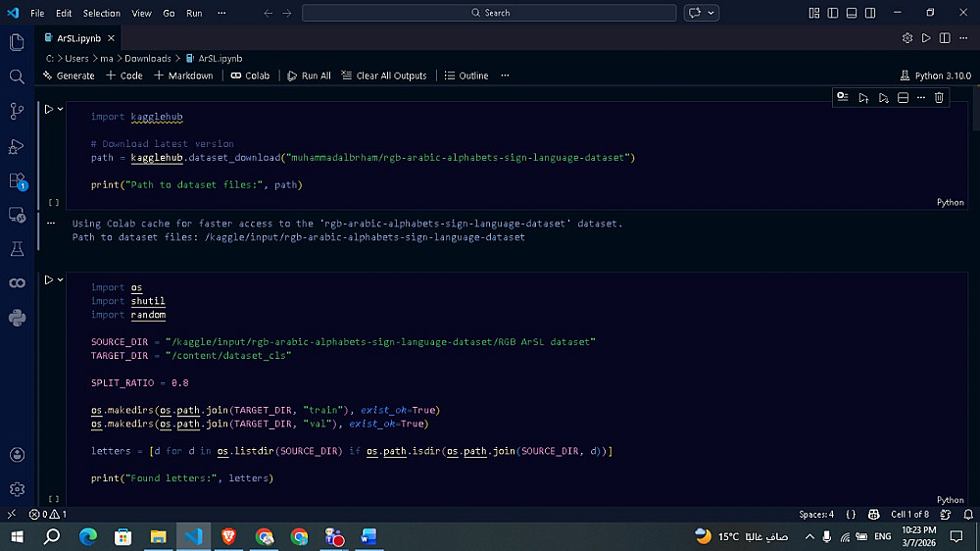
Task: Open the Source Control view
Action: tap(16, 111)
